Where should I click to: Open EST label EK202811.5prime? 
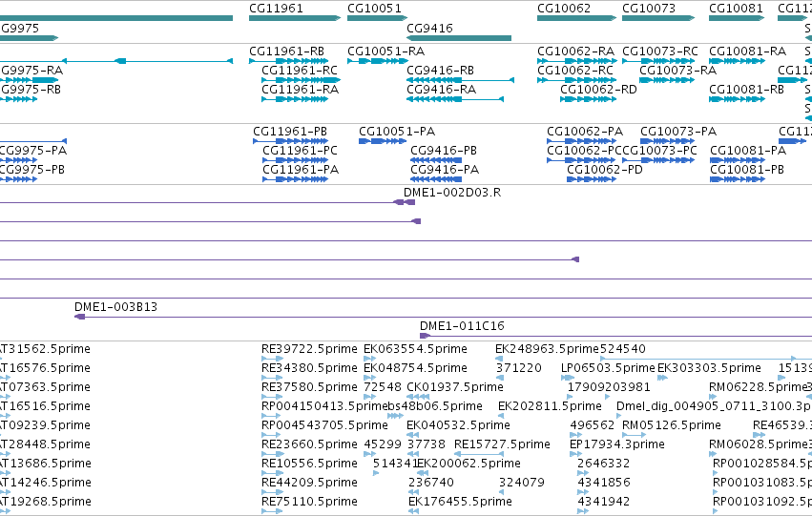pyautogui.click(x=550, y=405)
